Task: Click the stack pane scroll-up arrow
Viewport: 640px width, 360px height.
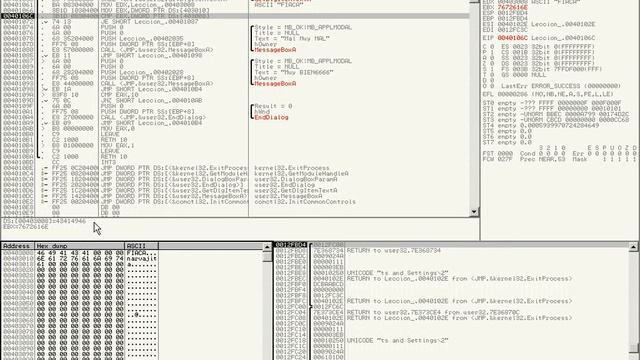Action: (633, 247)
